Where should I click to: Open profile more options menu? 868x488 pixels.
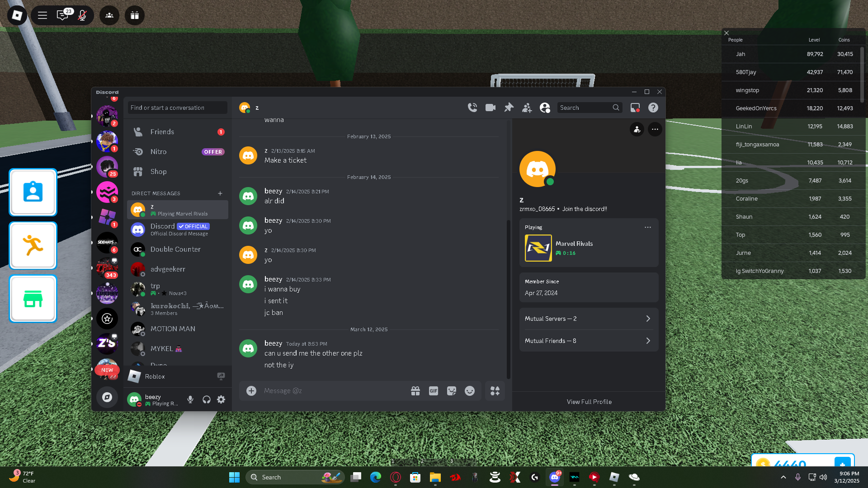pyautogui.click(x=655, y=129)
